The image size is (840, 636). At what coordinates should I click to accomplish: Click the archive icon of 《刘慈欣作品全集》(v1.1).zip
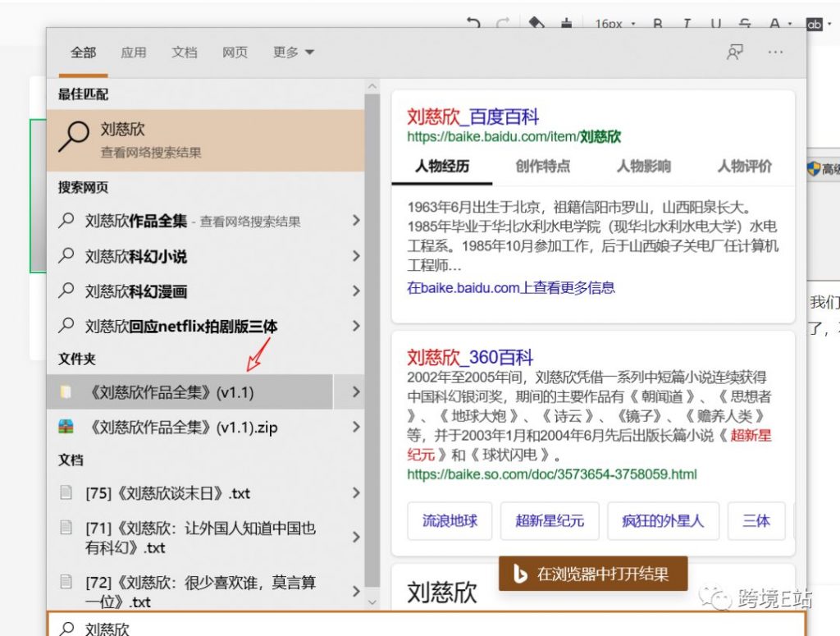[x=66, y=427]
